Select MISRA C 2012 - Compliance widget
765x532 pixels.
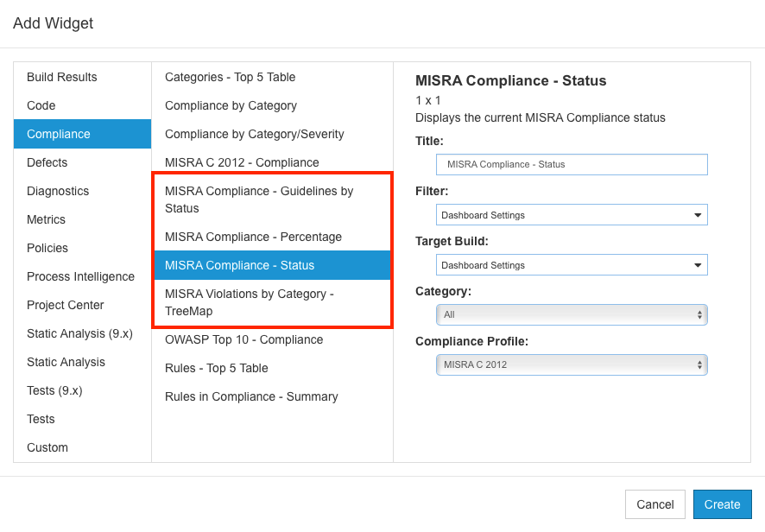tap(272, 162)
